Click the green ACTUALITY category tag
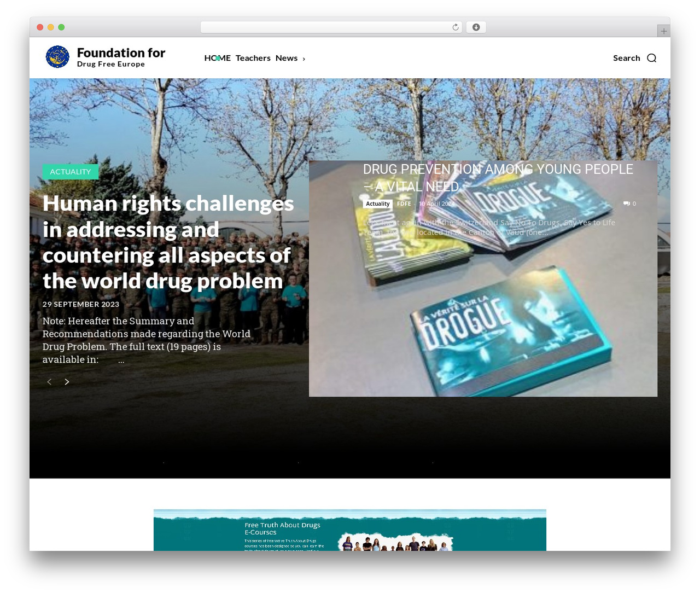Viewport: 700px width, 593px height. click(x=71, y=172)
